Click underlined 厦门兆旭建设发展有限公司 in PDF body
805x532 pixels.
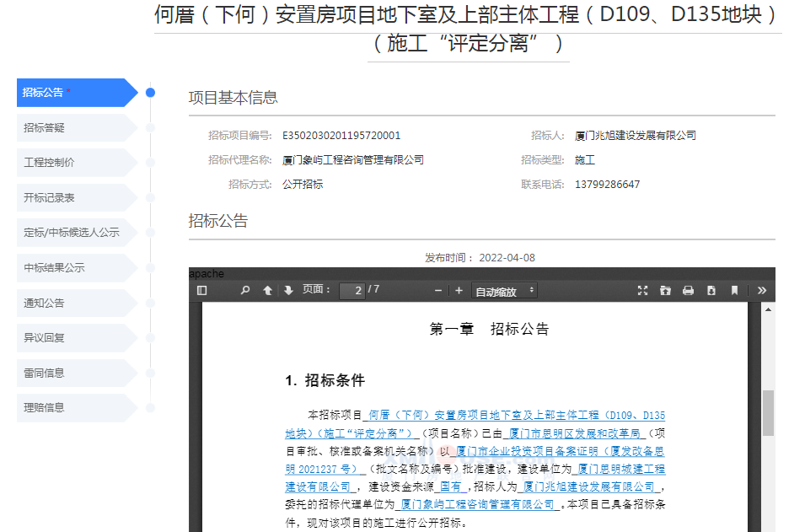[589, 486]
